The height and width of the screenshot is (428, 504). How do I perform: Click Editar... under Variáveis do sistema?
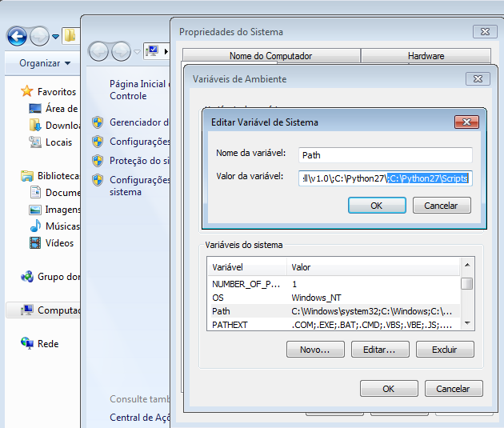click(380, 350)
